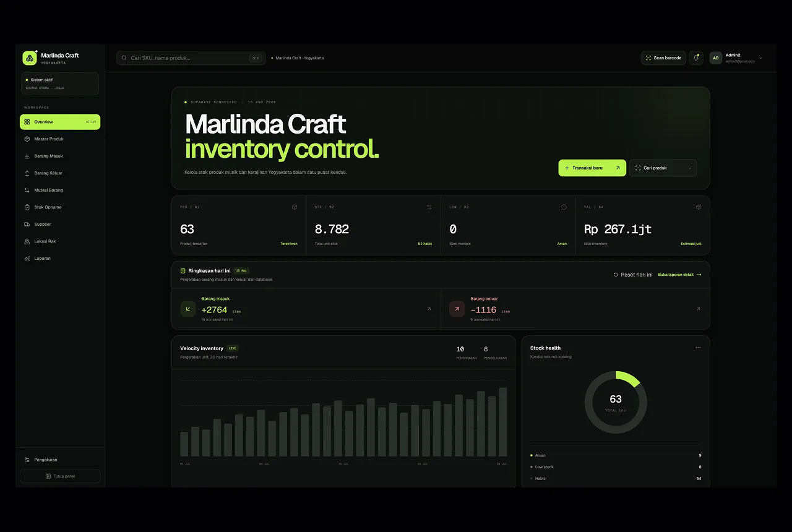Viewport: 792px width, 532px height.
Task: Focus the Cari SKU, nama produk search field
Action: point(191,58)
